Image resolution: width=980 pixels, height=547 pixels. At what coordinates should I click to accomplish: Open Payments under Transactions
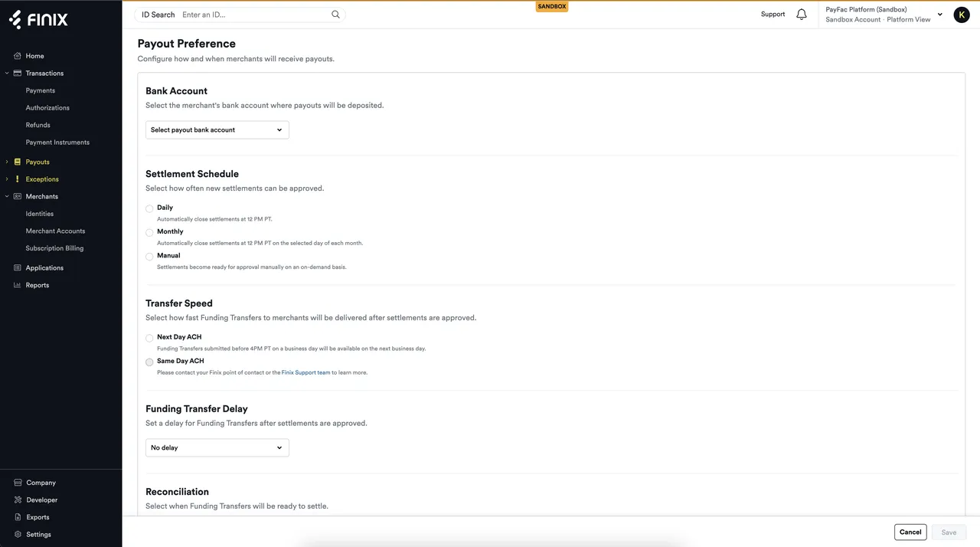pyautogui.click(x=41, y=90)
